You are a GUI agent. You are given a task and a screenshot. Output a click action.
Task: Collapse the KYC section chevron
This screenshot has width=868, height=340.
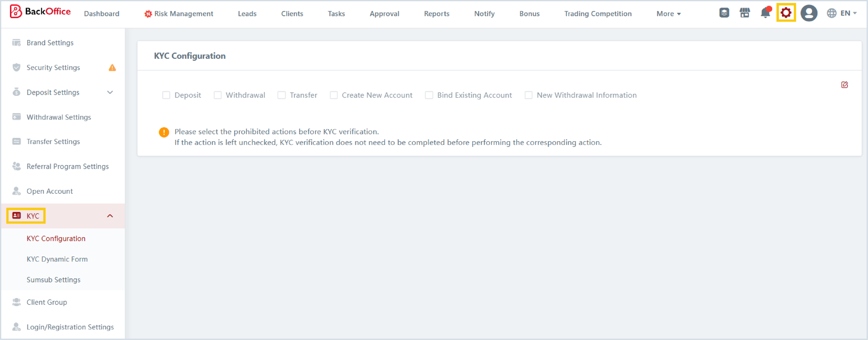tap(110, 216)
